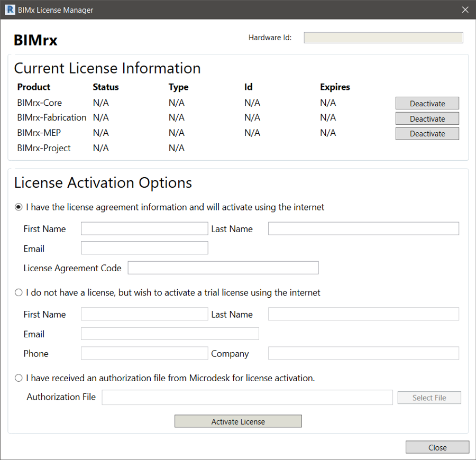Click the Activate License button

point(238,421)
